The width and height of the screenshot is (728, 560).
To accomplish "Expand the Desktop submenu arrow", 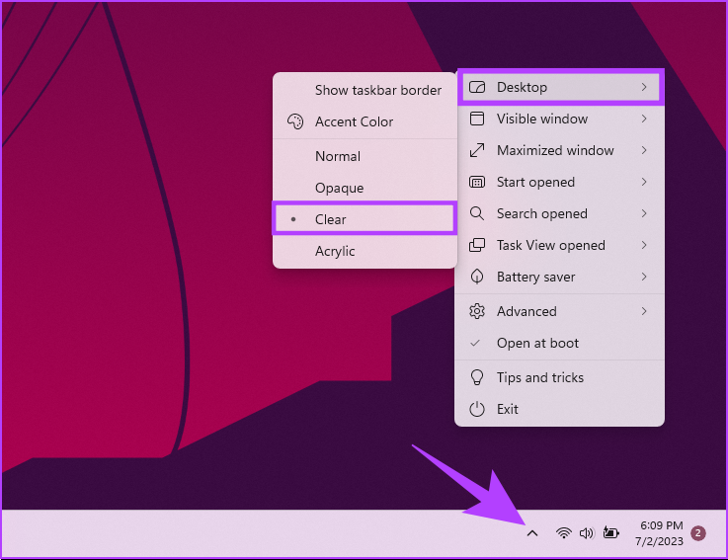I will click(x=644, y=87).
